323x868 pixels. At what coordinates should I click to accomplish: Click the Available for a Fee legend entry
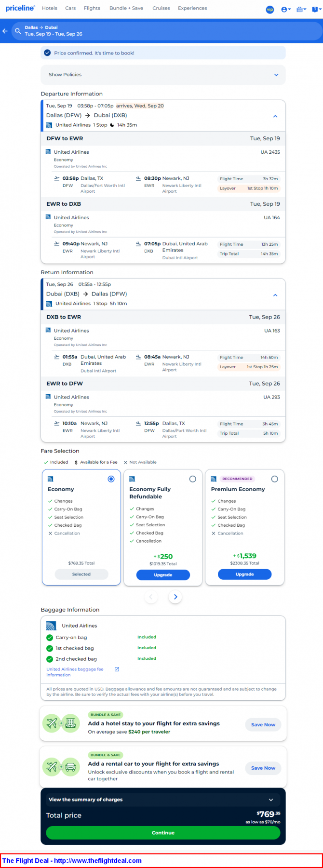tap(96, 462)
